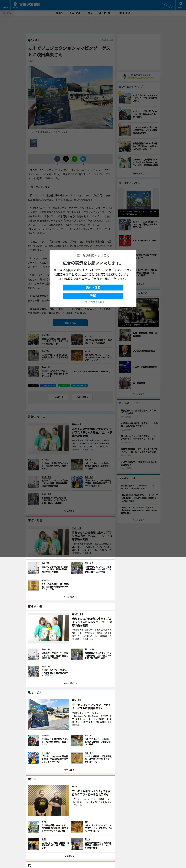Share the article via LINE round icon
Image resolution: width=186 pixels, height=868 pixels.
pos(75,159)
